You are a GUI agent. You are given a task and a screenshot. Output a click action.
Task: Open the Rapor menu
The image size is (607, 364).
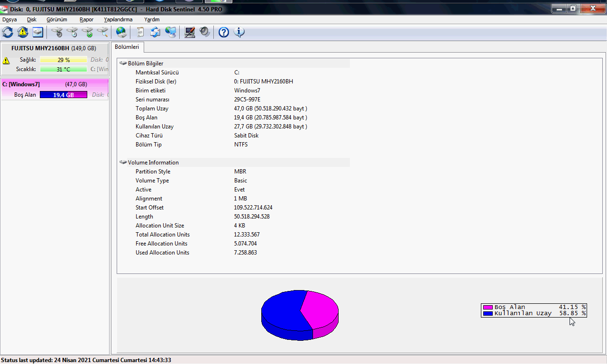coord(86,19)
